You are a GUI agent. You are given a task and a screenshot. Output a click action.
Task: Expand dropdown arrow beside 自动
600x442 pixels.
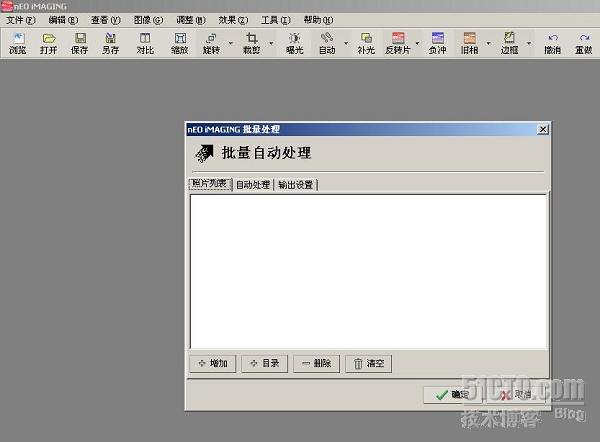(x=346, y=43)
